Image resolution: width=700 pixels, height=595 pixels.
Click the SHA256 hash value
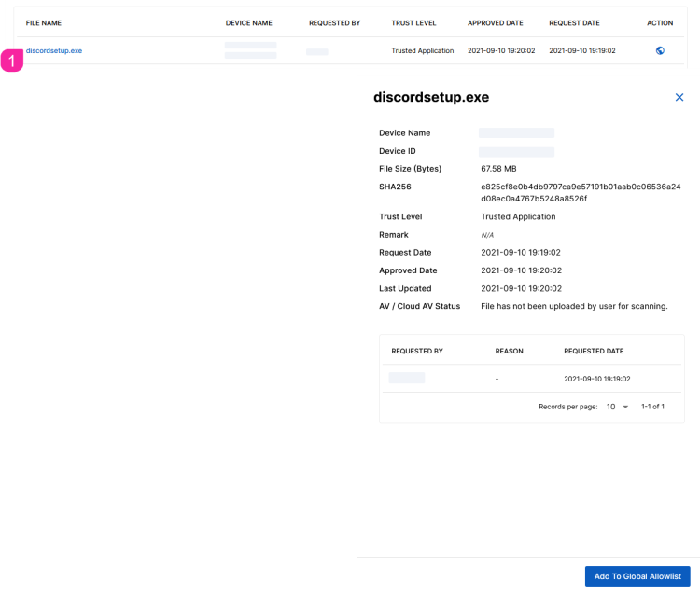coord(581,193)
